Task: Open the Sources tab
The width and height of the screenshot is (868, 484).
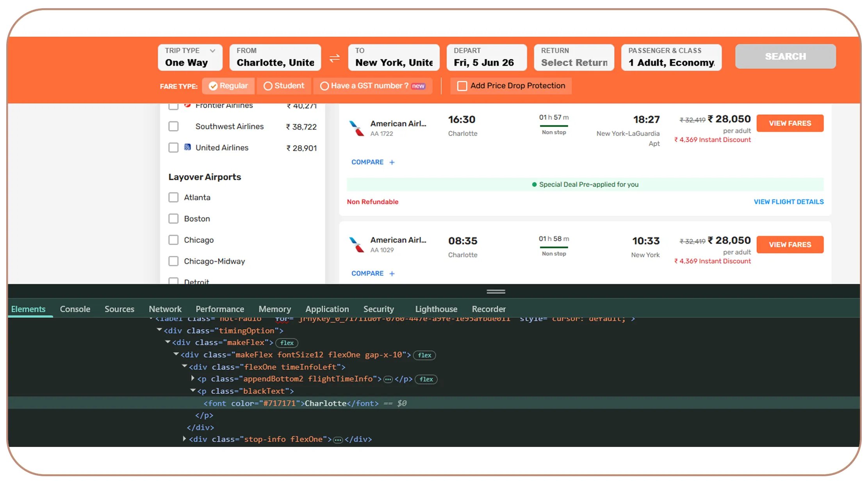Action: (119, 309)
